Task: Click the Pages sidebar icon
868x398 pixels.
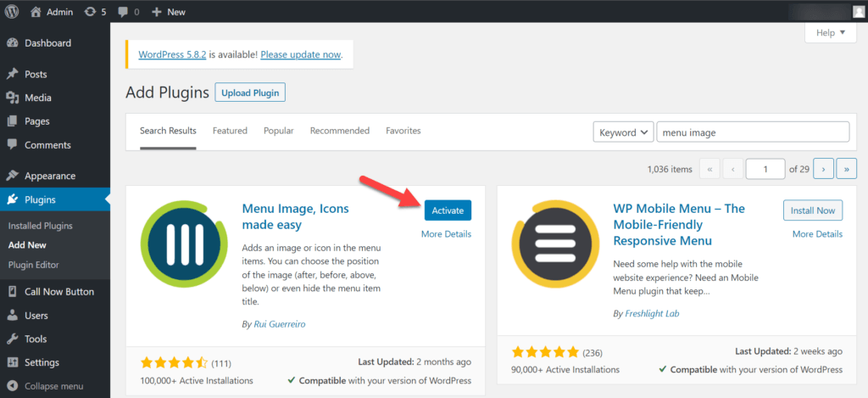Action: (x=12, y=121)
